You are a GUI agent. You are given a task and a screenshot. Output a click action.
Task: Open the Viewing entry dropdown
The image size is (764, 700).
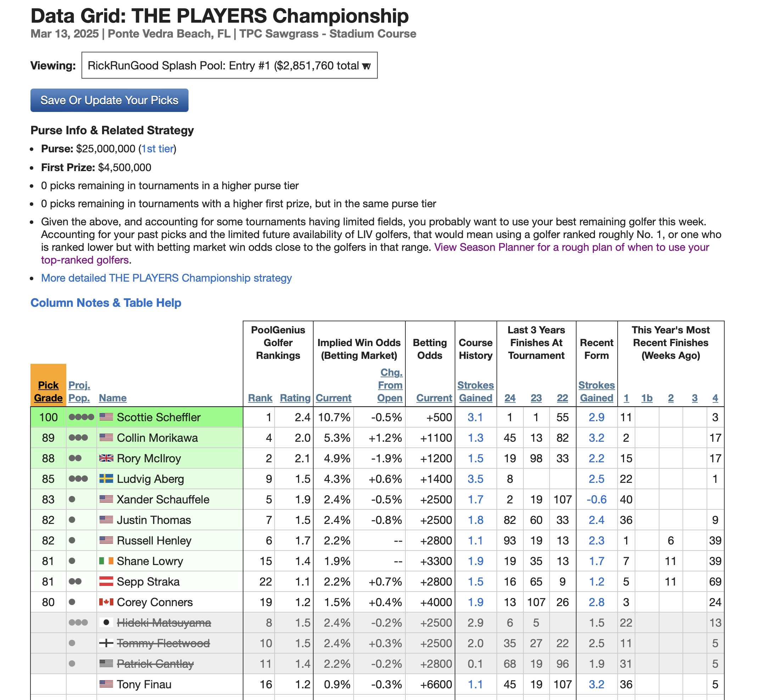coord(229,66)
